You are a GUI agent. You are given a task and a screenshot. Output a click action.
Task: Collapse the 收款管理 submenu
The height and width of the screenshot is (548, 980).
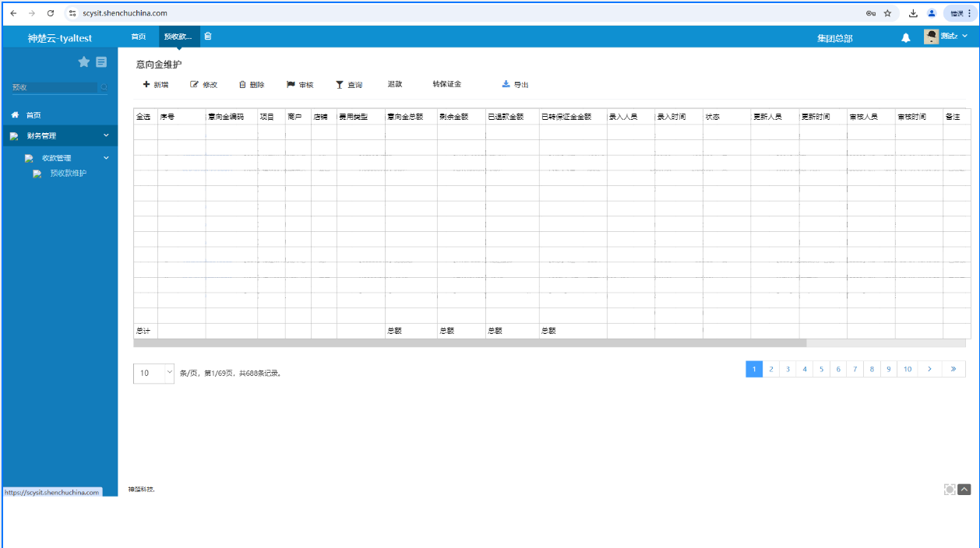click(x=65, y=158)
